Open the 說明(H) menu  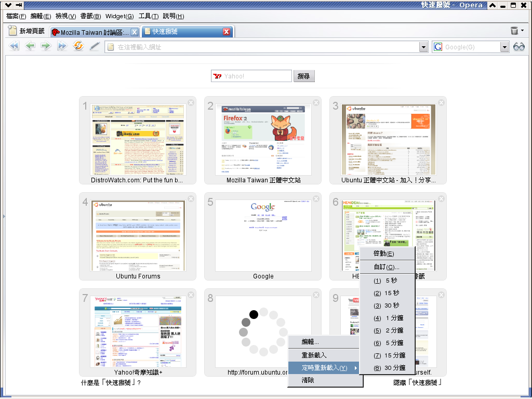tap(174, 16)
